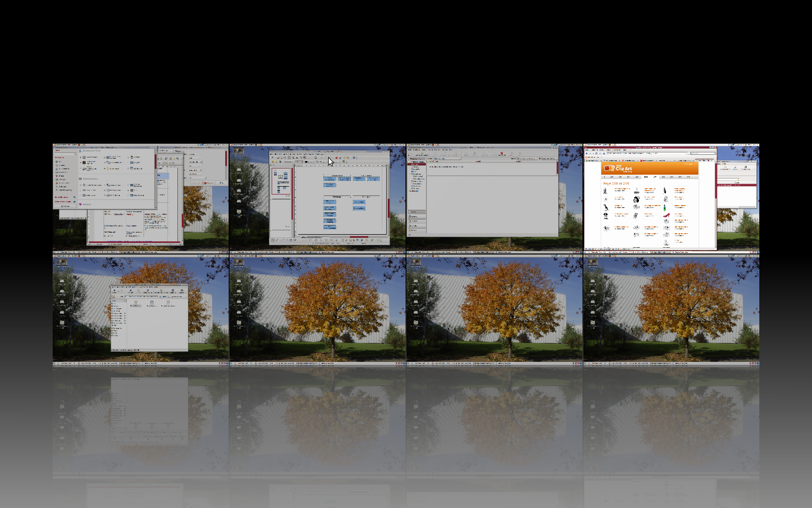Open the first menu in the file browser menu bar
Image resolution: width=812 pixels, height=508 pixels.
114,287
